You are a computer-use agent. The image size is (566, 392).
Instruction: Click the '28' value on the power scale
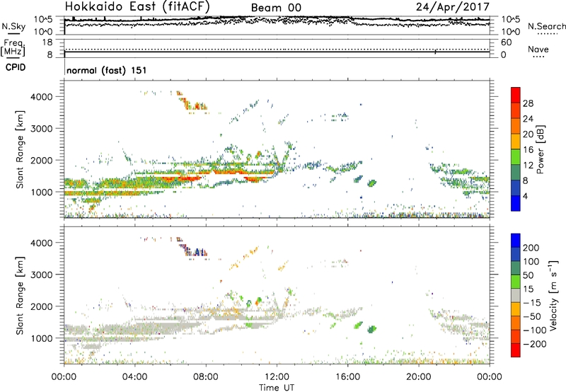528,103
